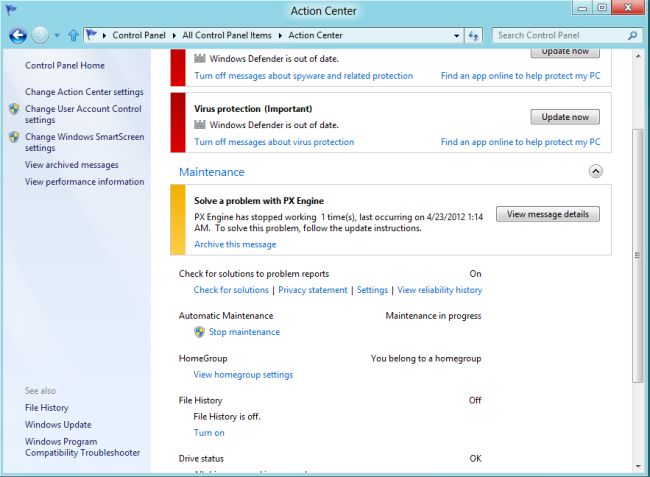Open Windows Program Compatibility Troubleshooter
The image size is (650, 477).
(82, 447)
